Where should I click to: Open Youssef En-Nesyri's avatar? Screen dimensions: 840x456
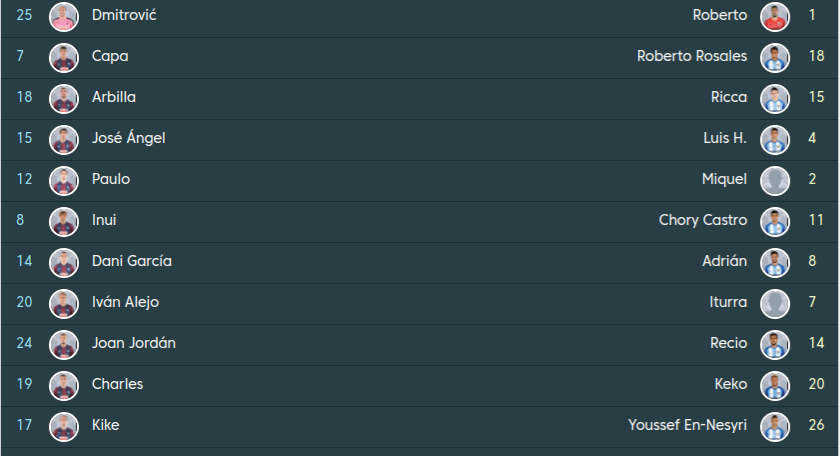[x=775, y=426]
